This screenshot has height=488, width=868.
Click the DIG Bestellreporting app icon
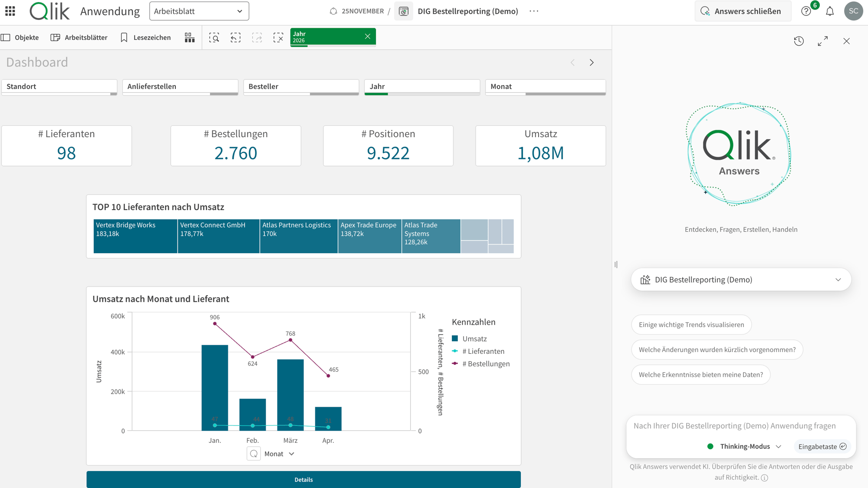pyautogui.click(x=404, y=11)
